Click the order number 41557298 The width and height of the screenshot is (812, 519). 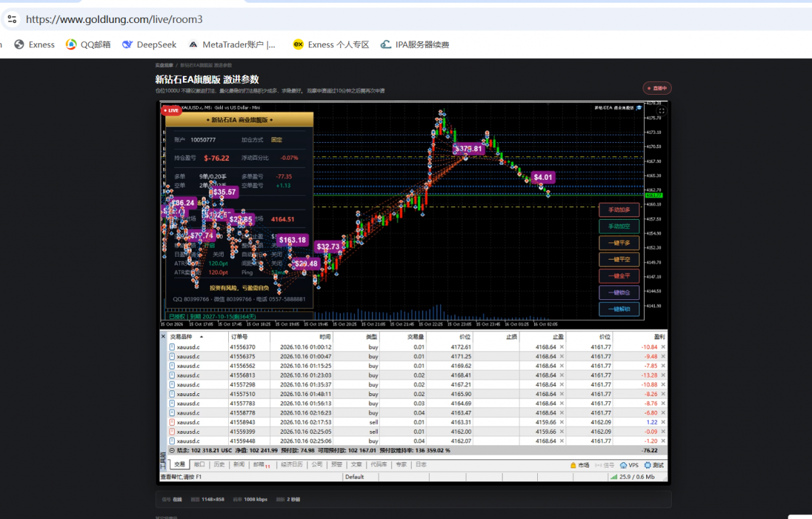tap(242, 385)
